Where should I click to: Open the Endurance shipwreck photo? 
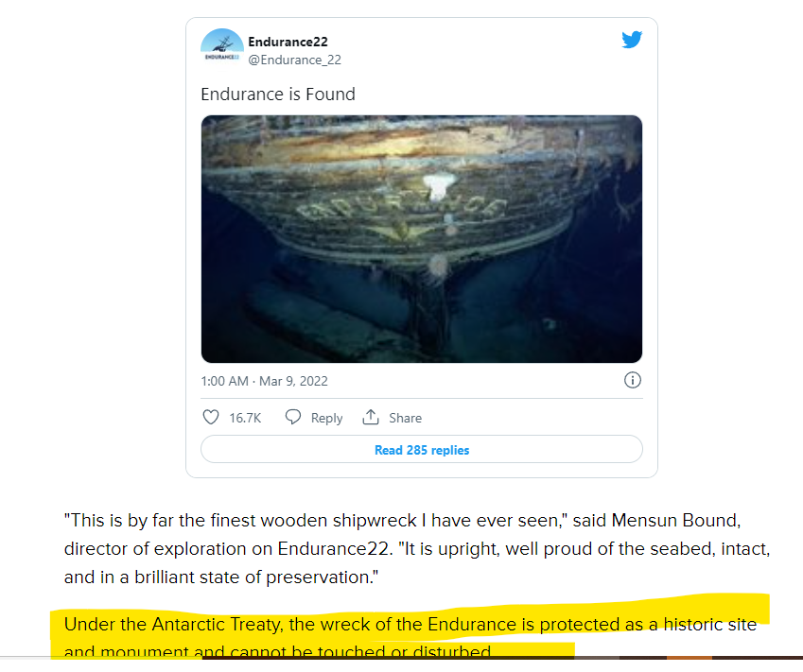[422, 239]
